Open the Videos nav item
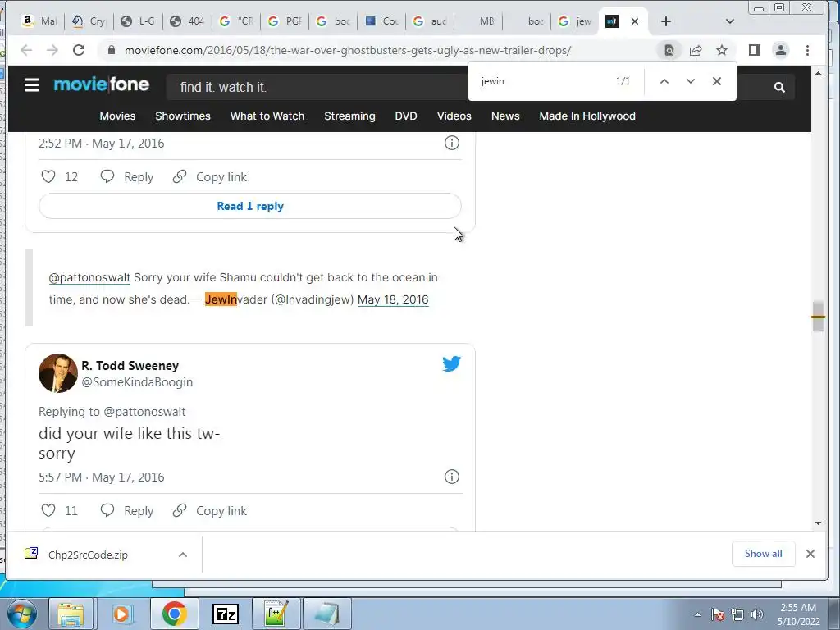840x630 pixels. click(454, 116)
